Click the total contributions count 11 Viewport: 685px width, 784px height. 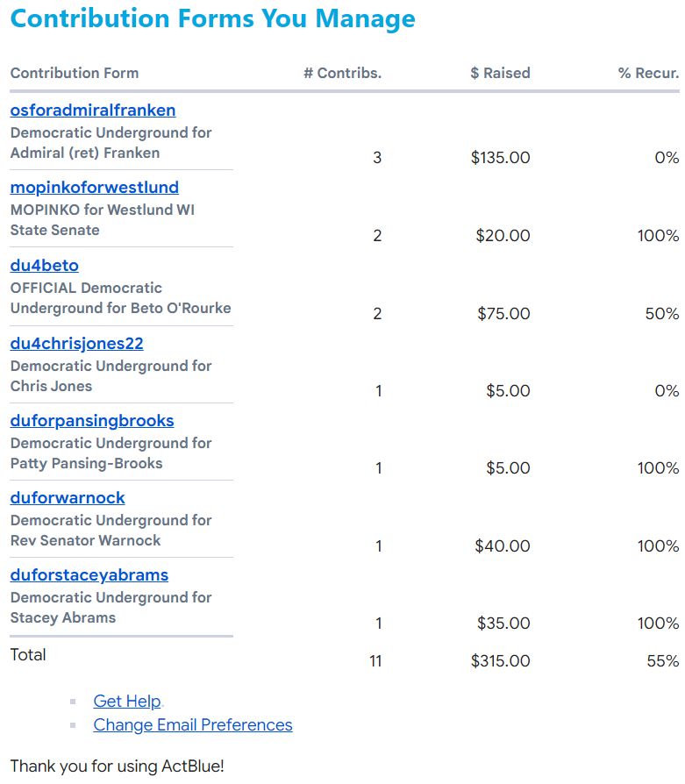click(x=375, y=661)
